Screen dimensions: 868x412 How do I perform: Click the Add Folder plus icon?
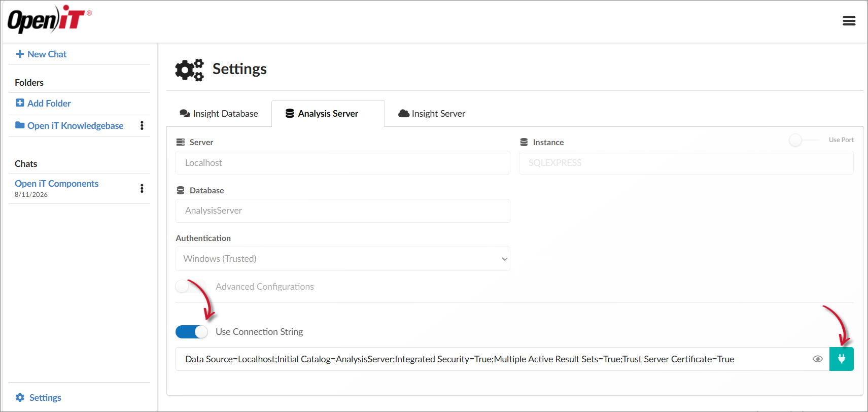[x=20, y=103]
